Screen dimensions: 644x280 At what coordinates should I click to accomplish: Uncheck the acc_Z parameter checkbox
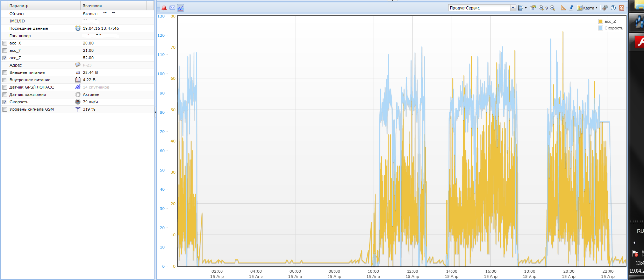pos(5,58)
